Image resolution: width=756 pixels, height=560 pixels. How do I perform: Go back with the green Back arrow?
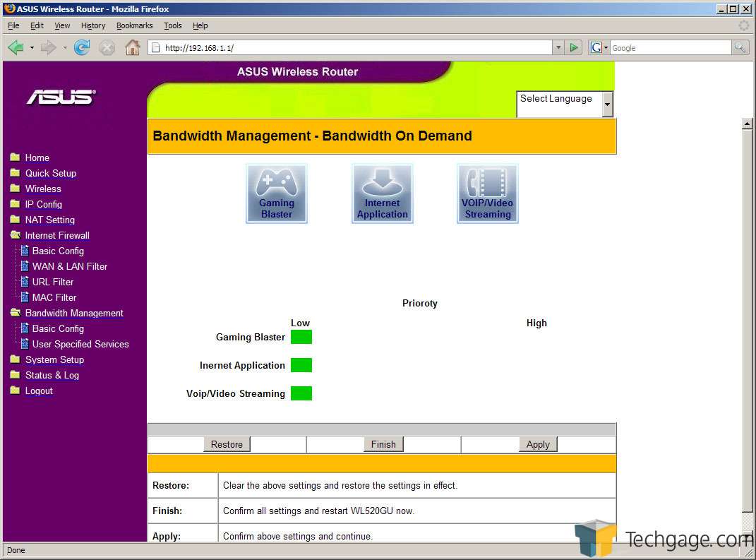point(16,47)
